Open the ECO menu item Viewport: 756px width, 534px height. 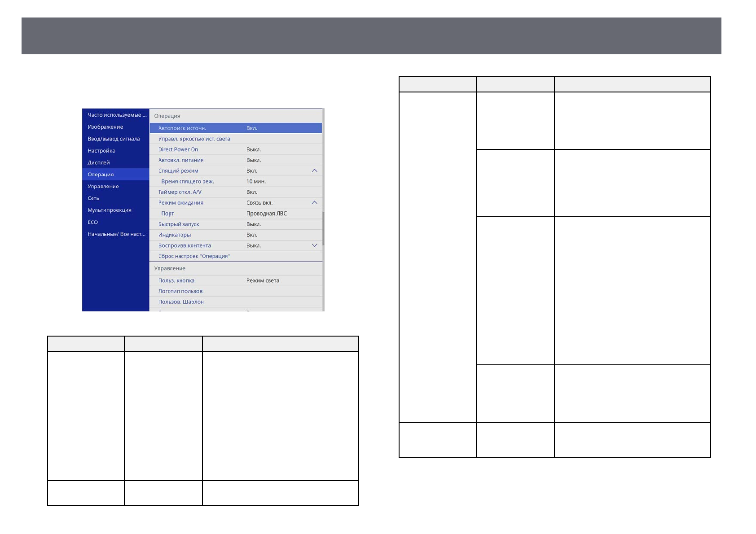point(93,223)
